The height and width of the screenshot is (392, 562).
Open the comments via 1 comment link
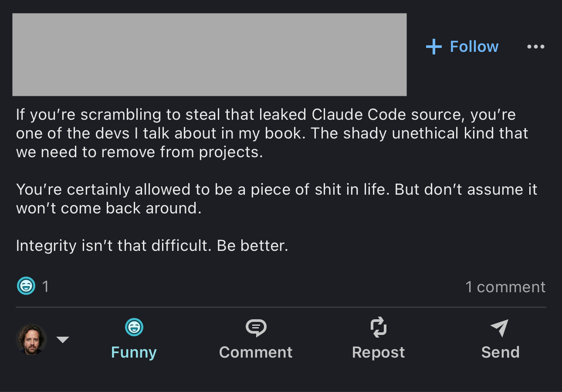pos(506,286)
